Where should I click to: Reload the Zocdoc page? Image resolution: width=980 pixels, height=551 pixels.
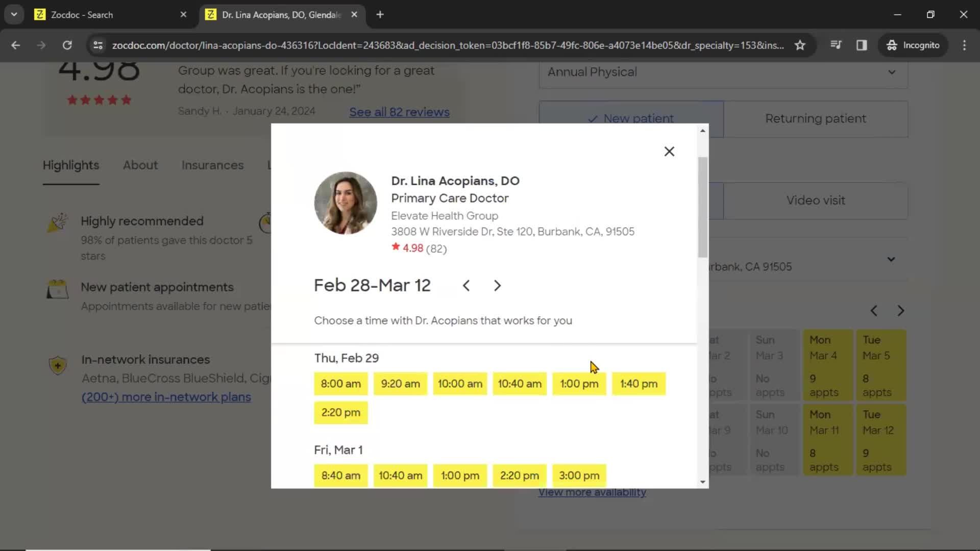[x=67, y=45]
